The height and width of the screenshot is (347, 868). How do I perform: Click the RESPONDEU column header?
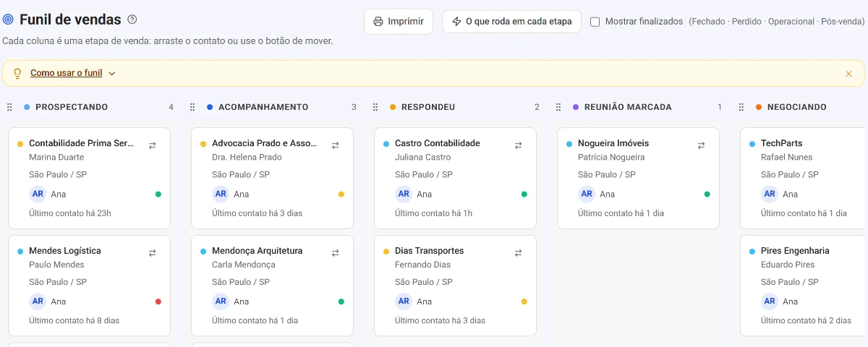(x=428, y=107)
